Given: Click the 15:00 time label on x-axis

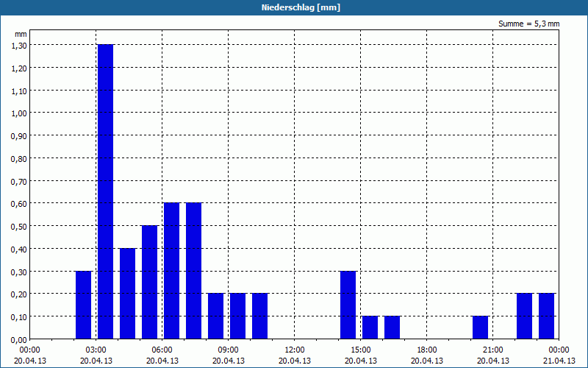Looking at the screenshot, I should point(361,350).
